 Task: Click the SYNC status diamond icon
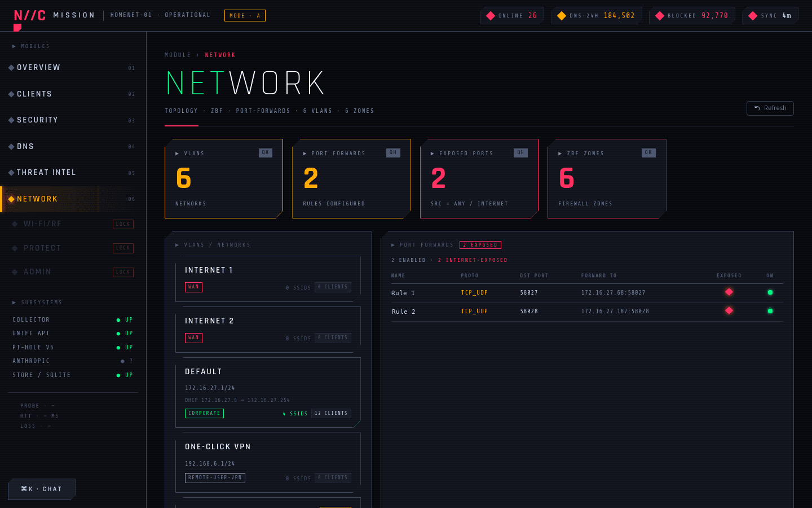click(x=753, y=16)
